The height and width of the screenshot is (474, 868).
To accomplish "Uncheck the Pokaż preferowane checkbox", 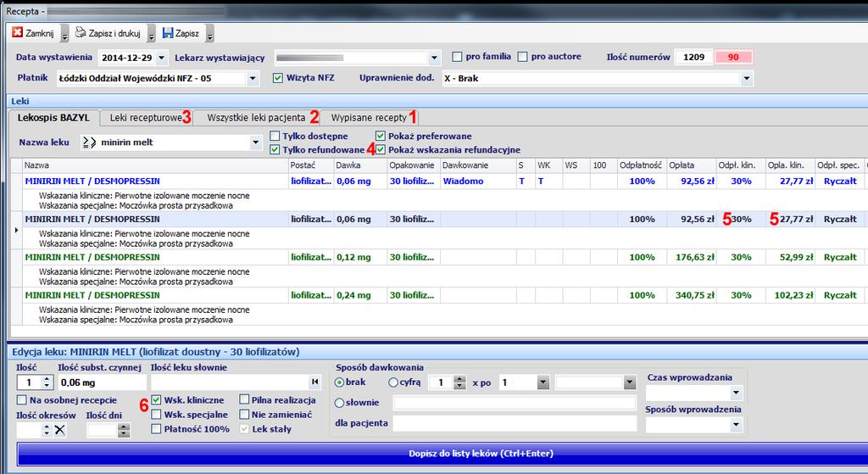I will 381,136.
